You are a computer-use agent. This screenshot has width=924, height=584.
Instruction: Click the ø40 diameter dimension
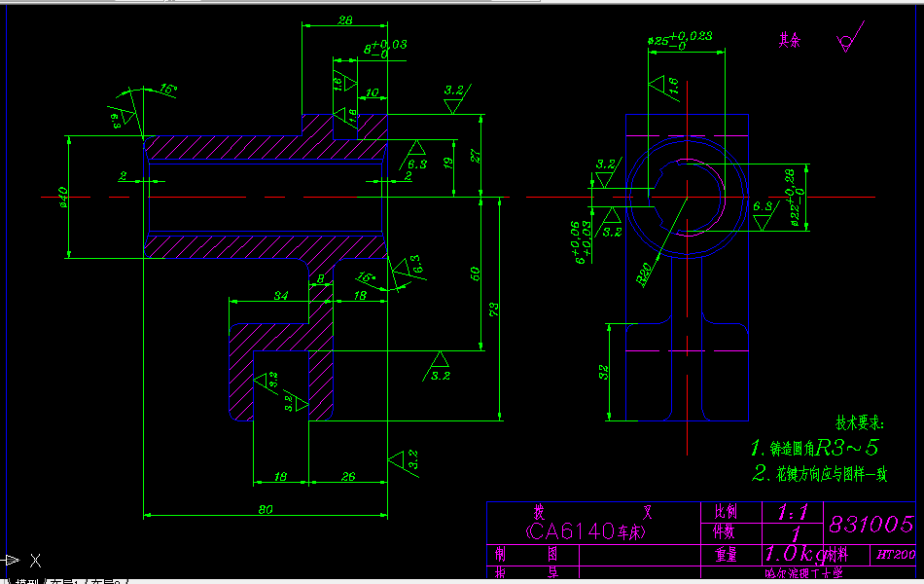click(x=62, y=198)
